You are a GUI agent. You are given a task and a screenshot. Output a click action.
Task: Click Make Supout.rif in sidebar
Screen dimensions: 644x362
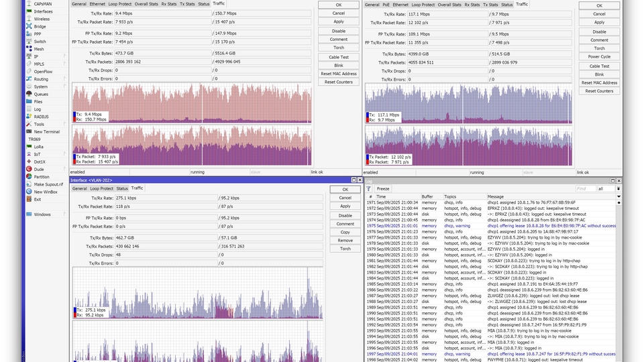pyautogui.click(x=48, y=184)
